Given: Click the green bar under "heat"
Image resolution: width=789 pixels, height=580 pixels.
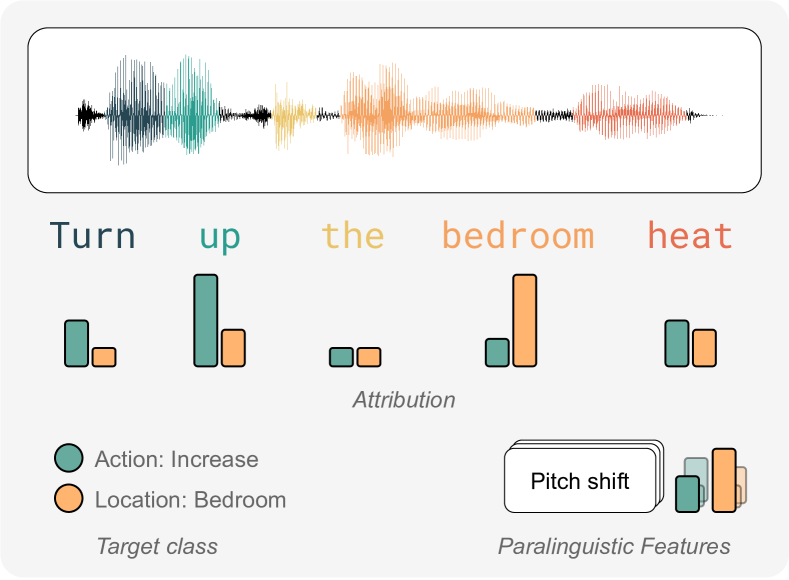Looking at the screenshot, I should [x=677, y=343].
